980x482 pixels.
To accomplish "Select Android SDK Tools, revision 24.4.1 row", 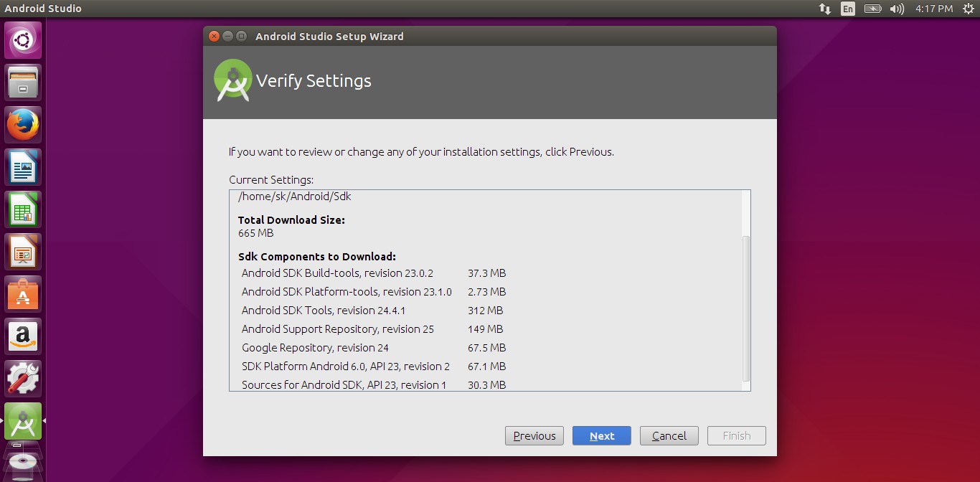I will tap(374, 311).
